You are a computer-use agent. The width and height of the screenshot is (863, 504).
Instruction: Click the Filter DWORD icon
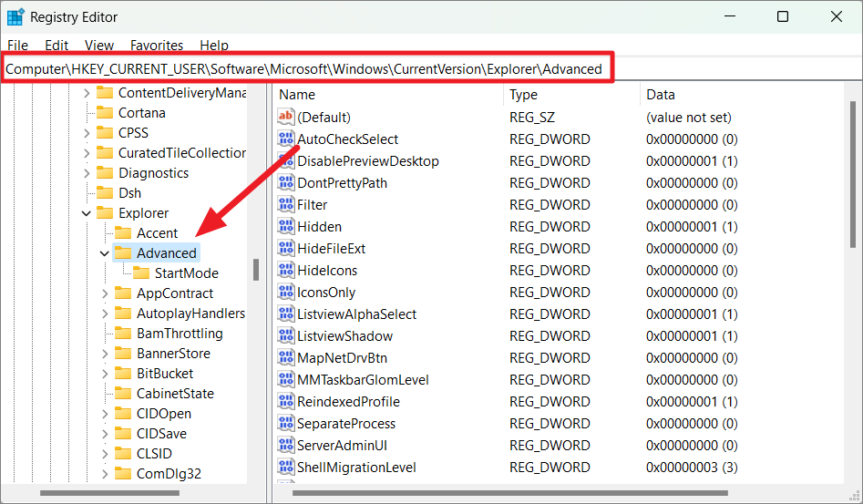[285, 205]
